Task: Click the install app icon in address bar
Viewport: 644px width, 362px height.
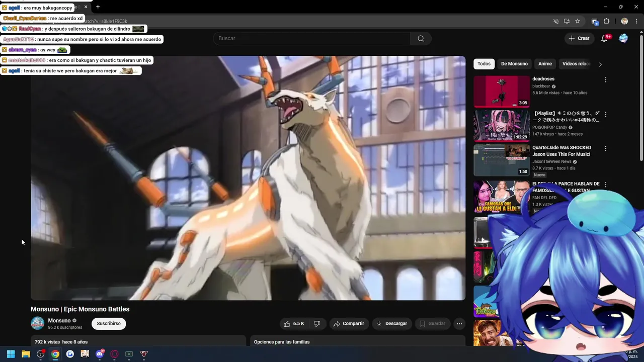Action: point(567,21)
